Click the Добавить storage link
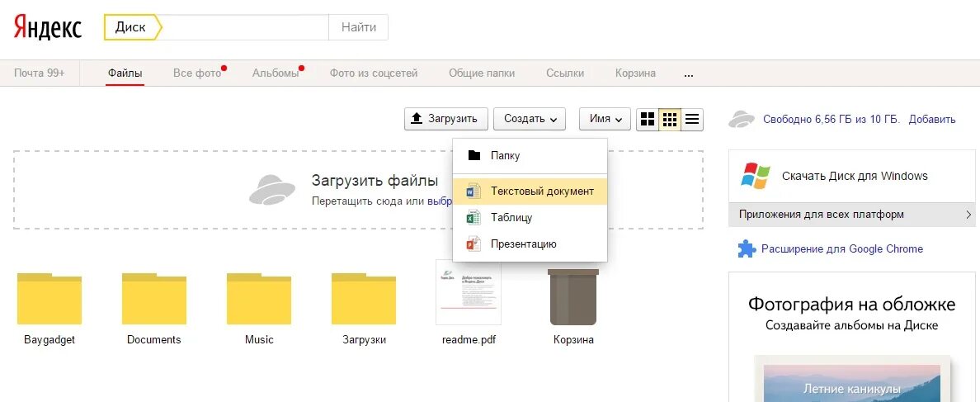980x402 pixels. coord(932,120)
